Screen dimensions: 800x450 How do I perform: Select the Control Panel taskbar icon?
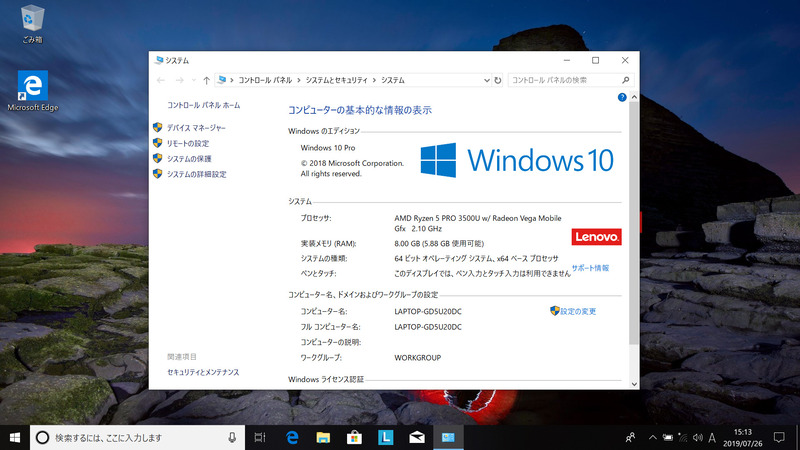tap(448, 437)
